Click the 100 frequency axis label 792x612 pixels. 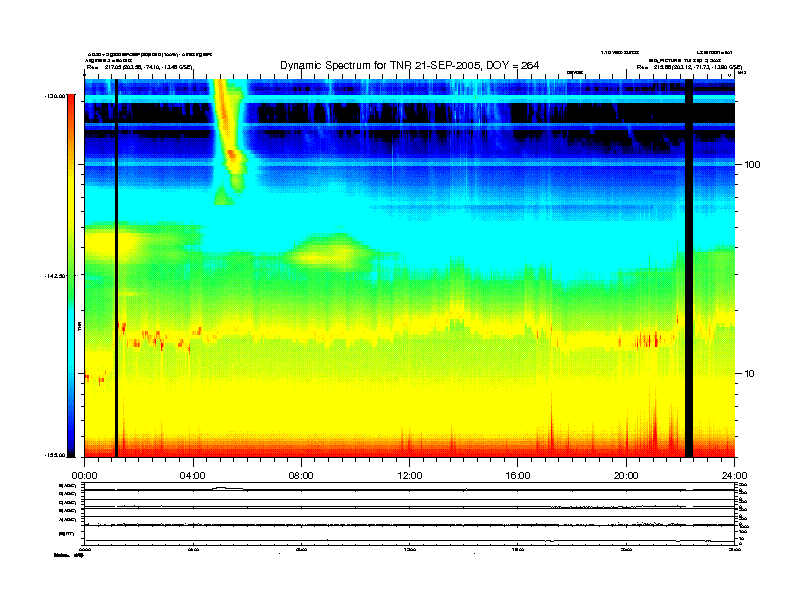[752, 165]
